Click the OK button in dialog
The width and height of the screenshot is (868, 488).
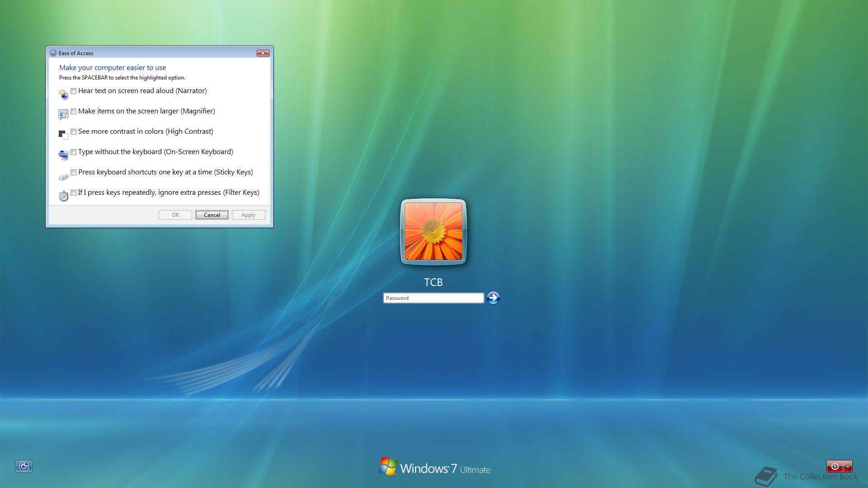coord(175,215)
